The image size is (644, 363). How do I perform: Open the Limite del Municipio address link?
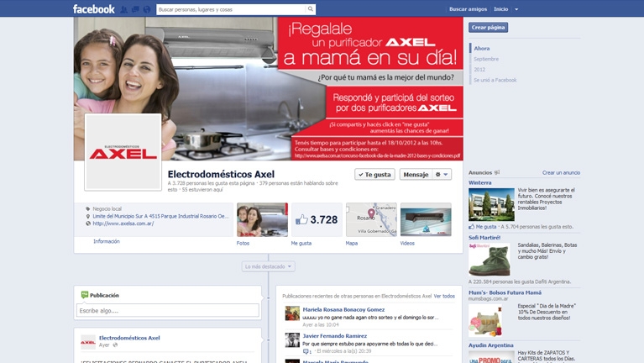tap(160, 216)
